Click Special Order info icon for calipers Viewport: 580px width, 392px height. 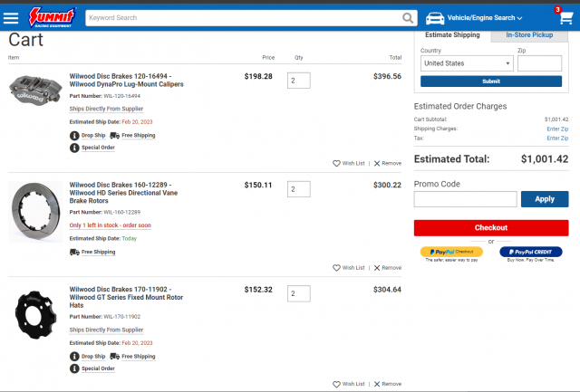tap(74, 148)
